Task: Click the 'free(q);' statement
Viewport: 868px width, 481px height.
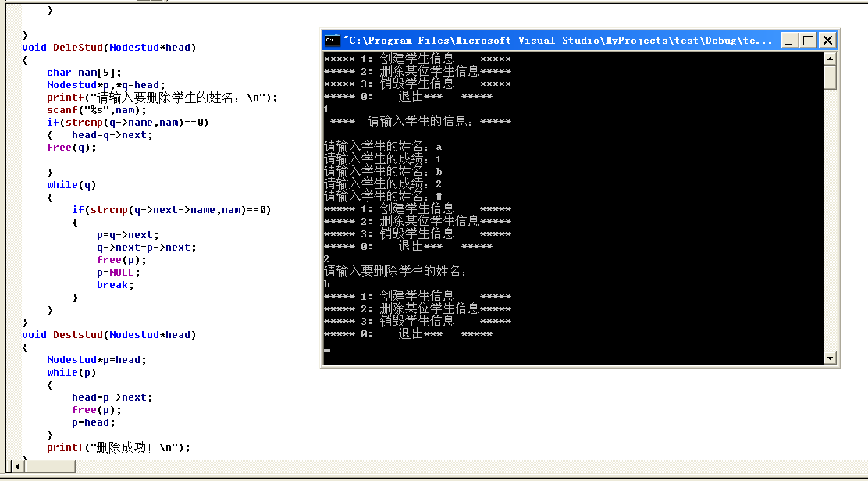Action: [x=72, y=148]
